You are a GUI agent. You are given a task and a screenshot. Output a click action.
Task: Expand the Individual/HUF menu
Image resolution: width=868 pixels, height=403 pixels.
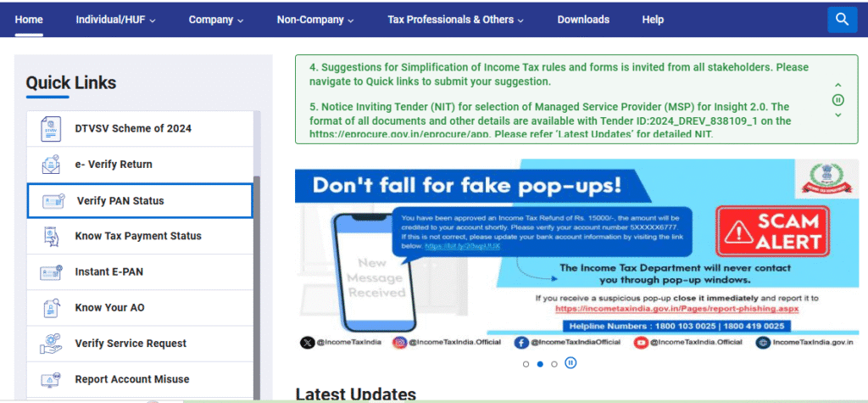point(115,20)
